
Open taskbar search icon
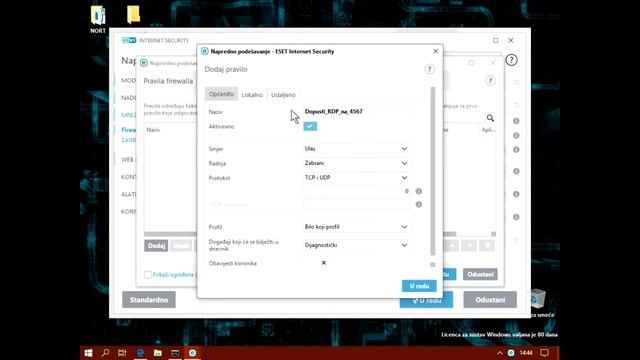pos(105,353)
